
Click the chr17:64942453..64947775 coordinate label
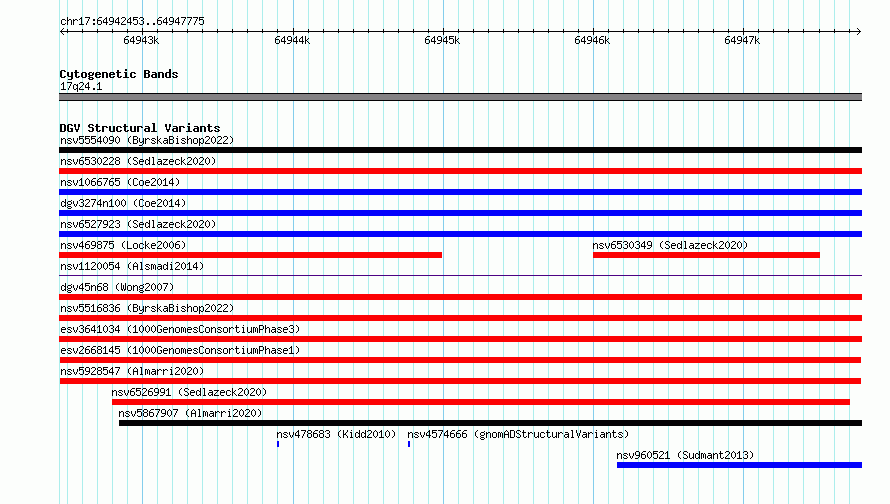tap(132, 21)
